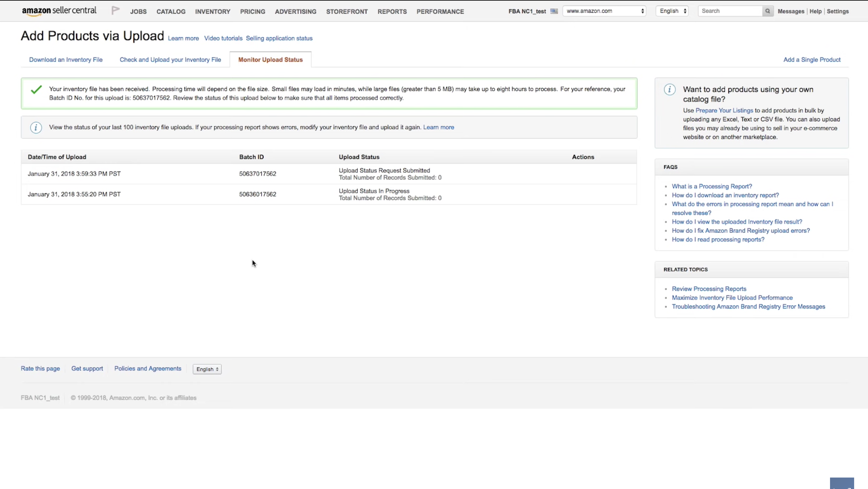
Task: Open FAQ How do I download an inventory report?
Action: click(725, 195)
